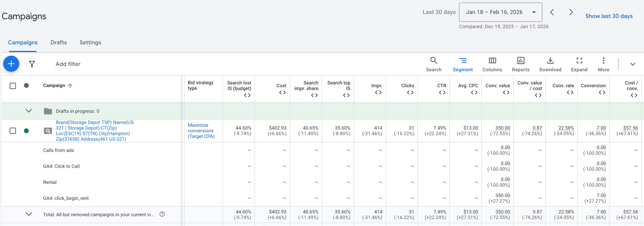Screen dimensions: 644x226
Task: Open the Reports icon
Action: [x=520, y=64]
